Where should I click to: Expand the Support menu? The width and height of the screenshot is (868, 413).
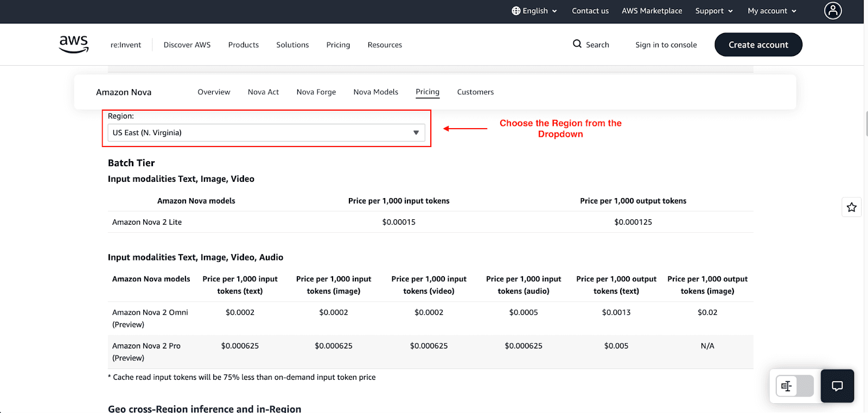point(714,11)
